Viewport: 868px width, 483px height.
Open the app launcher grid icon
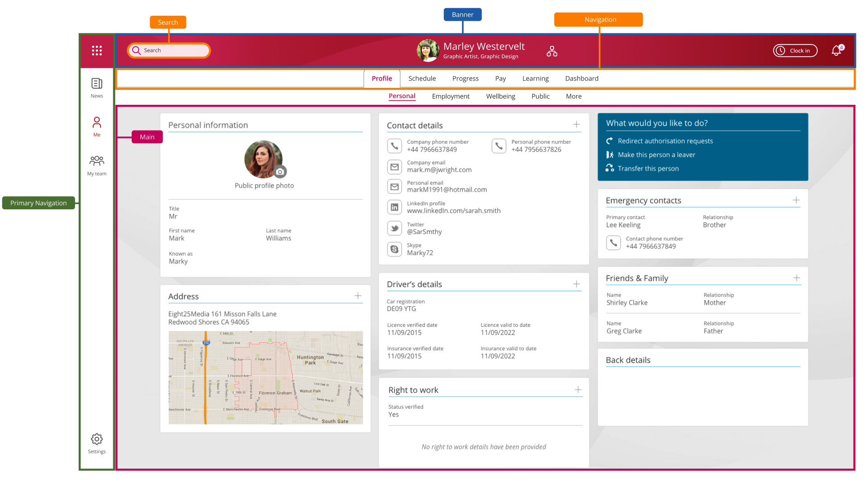(x=97, y=50)
